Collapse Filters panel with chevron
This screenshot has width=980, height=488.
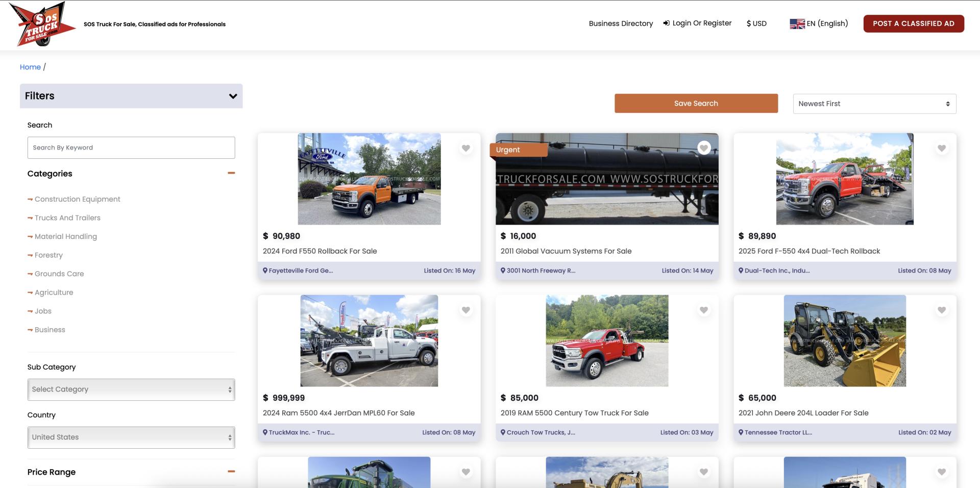[x=233, y=96]
